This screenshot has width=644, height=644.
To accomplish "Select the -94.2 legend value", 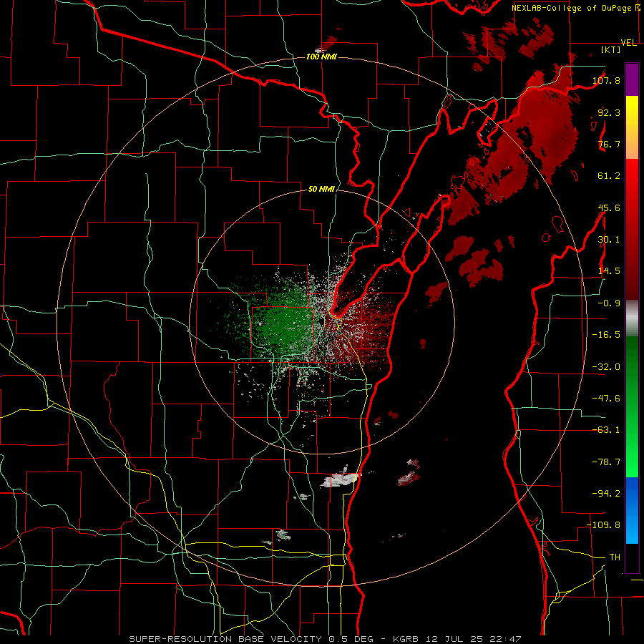I will coord(606,494).
